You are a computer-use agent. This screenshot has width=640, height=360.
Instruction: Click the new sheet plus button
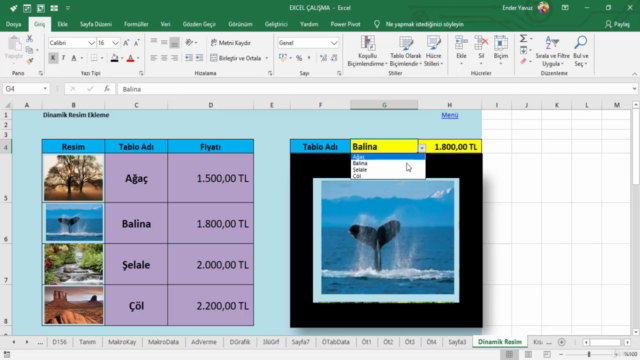(x=562, y=342)
